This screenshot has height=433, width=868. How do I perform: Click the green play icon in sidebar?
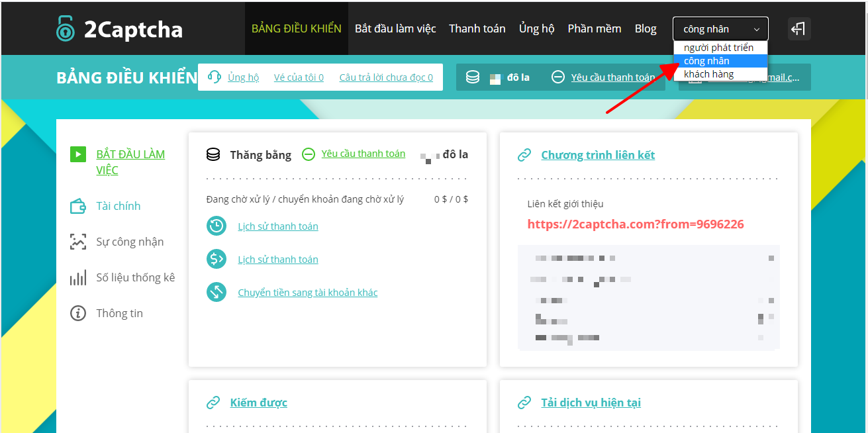[78, 154]
